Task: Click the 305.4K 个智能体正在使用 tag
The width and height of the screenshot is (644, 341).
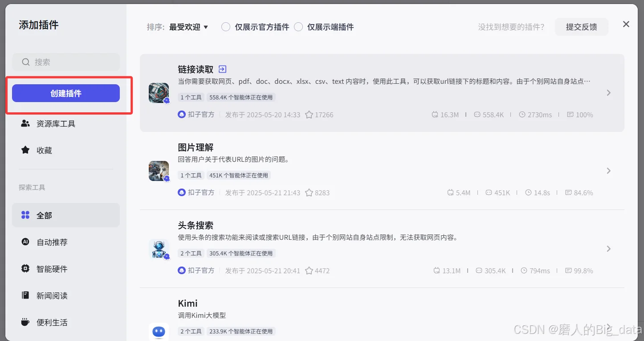Action: 241,253
